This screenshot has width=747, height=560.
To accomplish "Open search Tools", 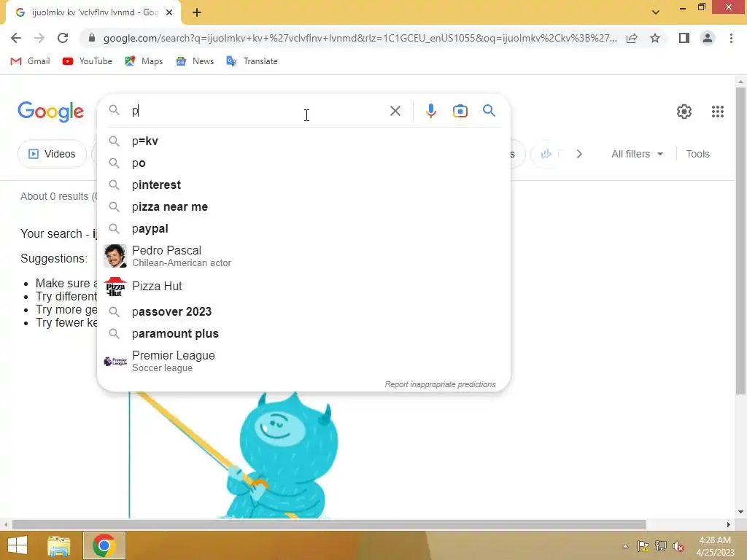I will point(697,154).
